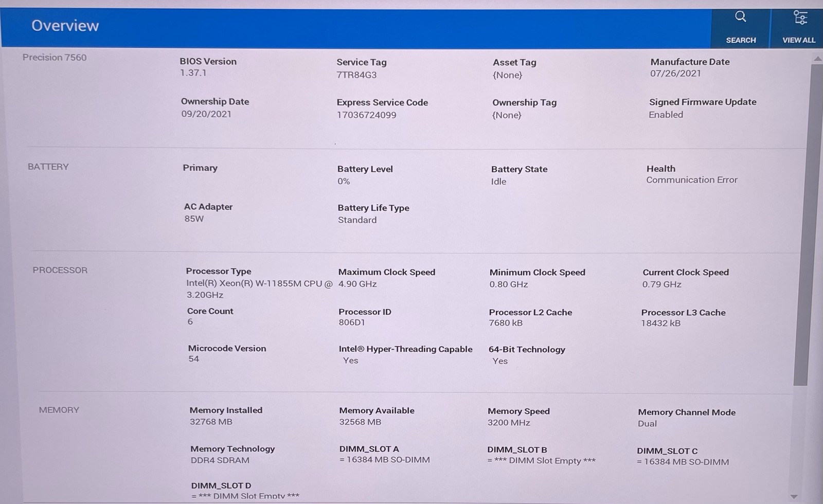
Task: Select Processor L3 Cache 18432 kB
Action: [x=660, y=323]
